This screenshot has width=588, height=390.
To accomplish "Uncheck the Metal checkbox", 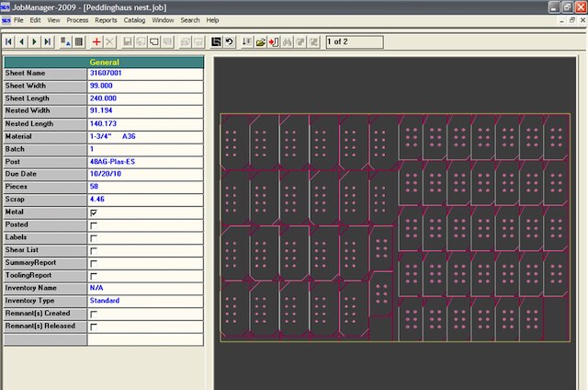I will [93, 212].
